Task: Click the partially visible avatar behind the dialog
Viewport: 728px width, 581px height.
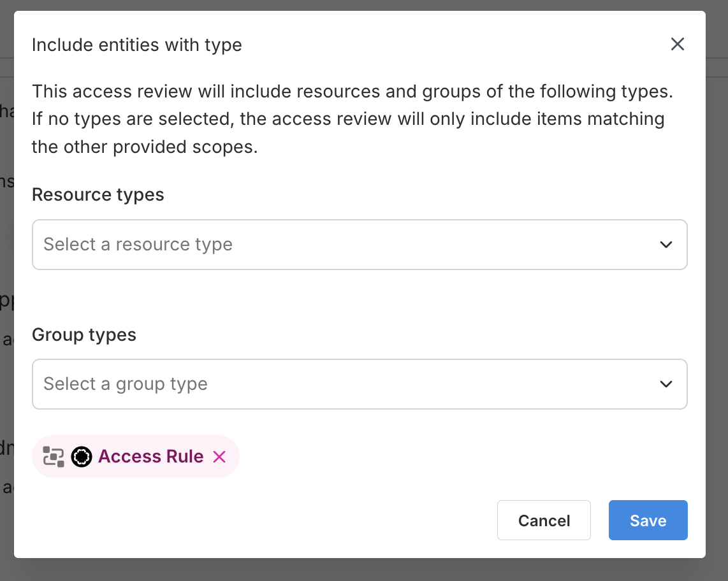Action: (5, 236)
